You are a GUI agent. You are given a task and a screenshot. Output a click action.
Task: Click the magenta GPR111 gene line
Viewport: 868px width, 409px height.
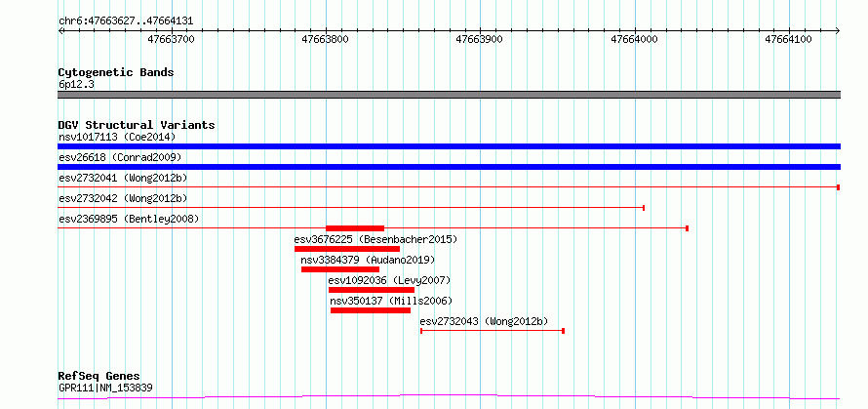449,397
